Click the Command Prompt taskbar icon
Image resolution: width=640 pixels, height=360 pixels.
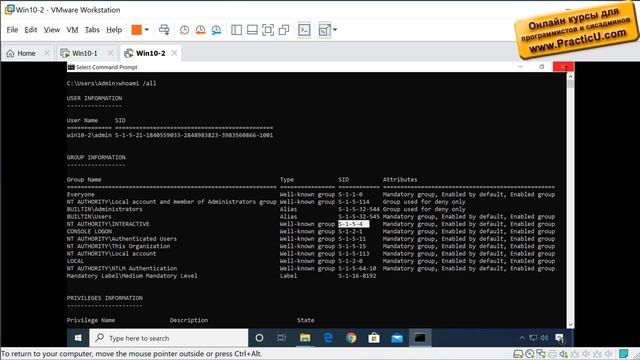click(420, 338)
